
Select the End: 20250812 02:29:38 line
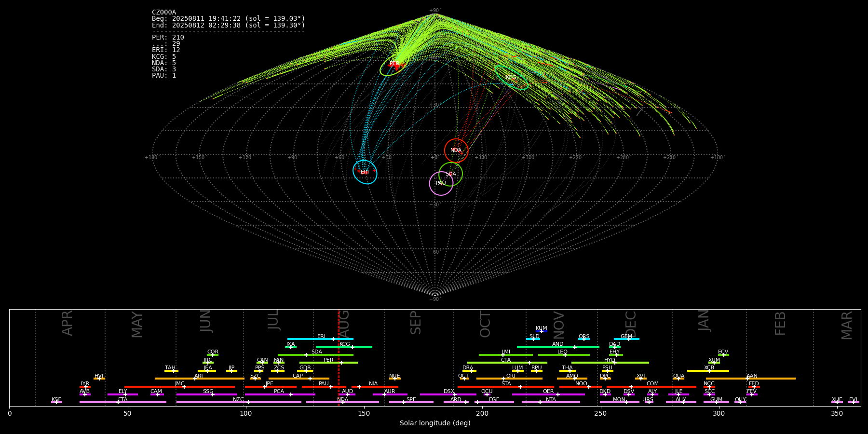point(229,25)
